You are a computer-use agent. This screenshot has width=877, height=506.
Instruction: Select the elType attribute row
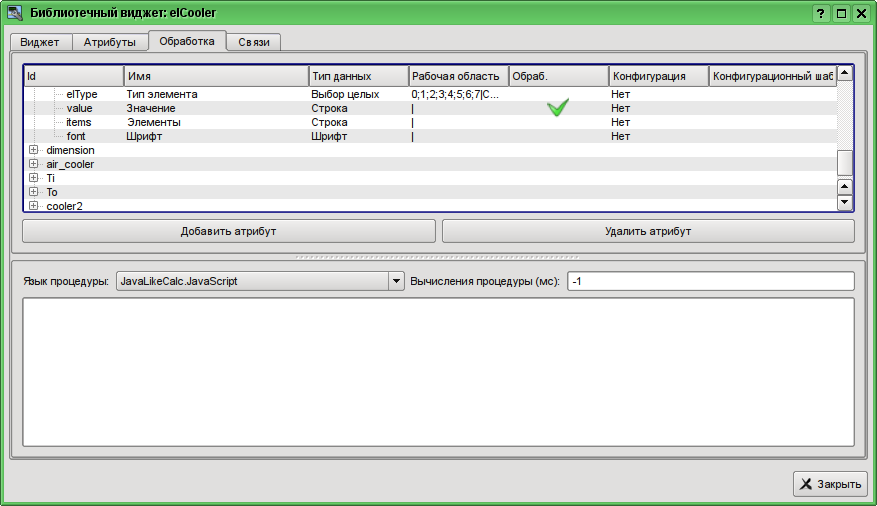pos(82,94)
